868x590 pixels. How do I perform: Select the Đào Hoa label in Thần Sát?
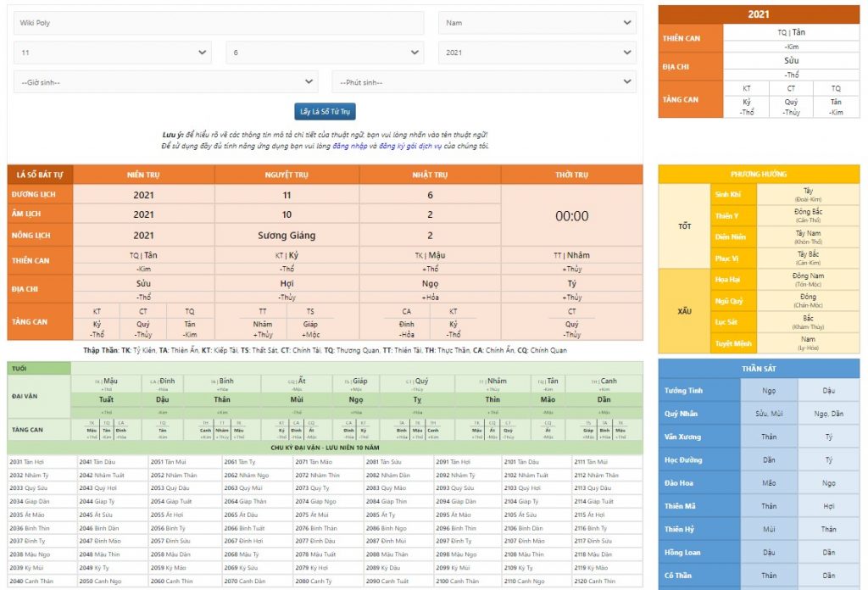pos(677,482)
